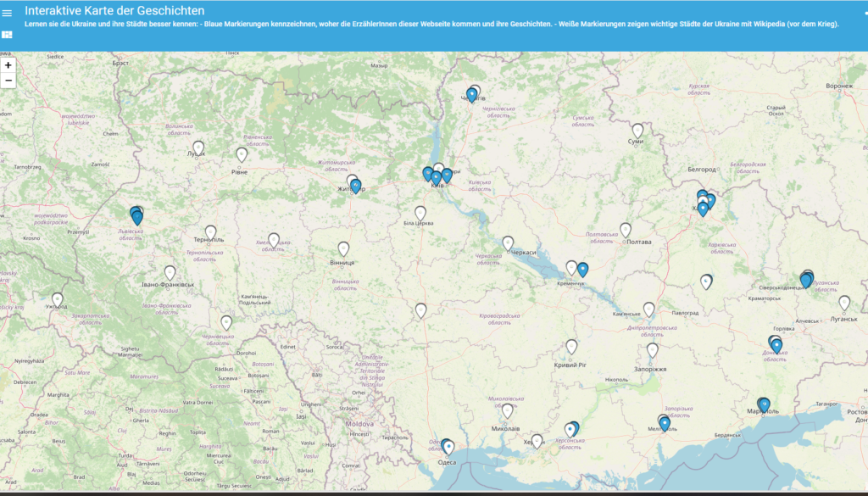Click the white marker at Рівне

(x=242, y=154)
